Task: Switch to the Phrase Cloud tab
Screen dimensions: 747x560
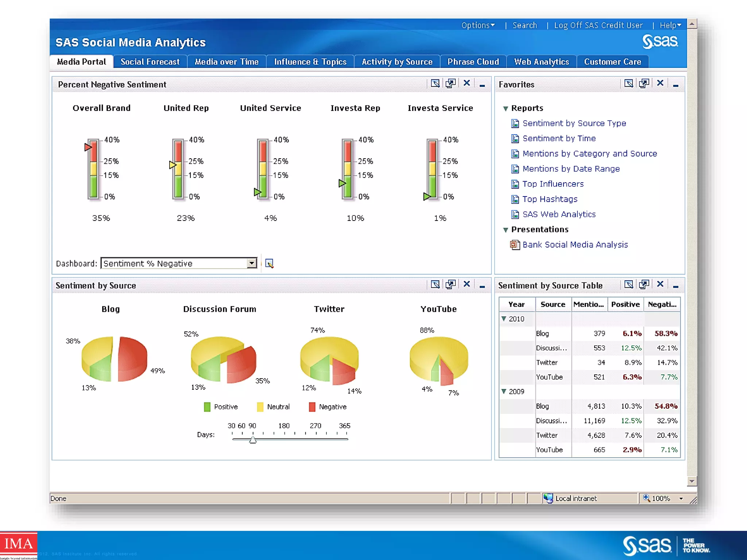Action: (x=473, y=62)
